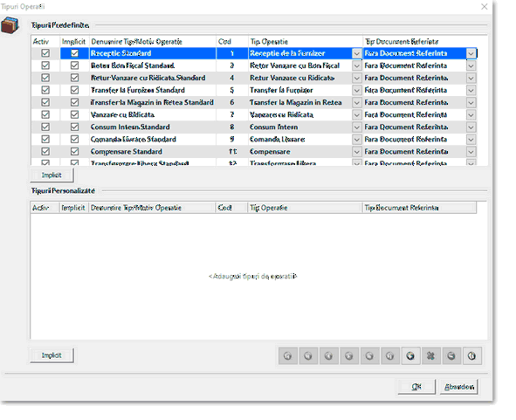516x420 pixels.
Task: Open Tip Operatie dropdown for Receptie de la Furnizor
Action: coord(357,53)
